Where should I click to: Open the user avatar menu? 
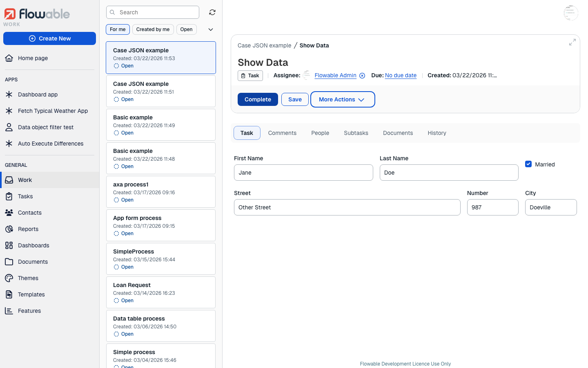pos(570,13)
